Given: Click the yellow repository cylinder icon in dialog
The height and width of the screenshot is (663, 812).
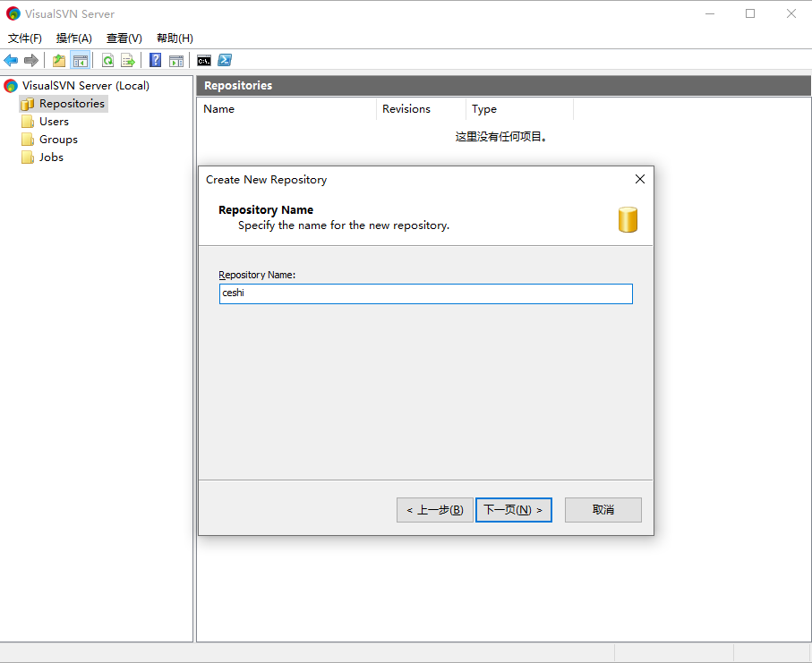Looking at the screenshot, I should tap(628, 219).
